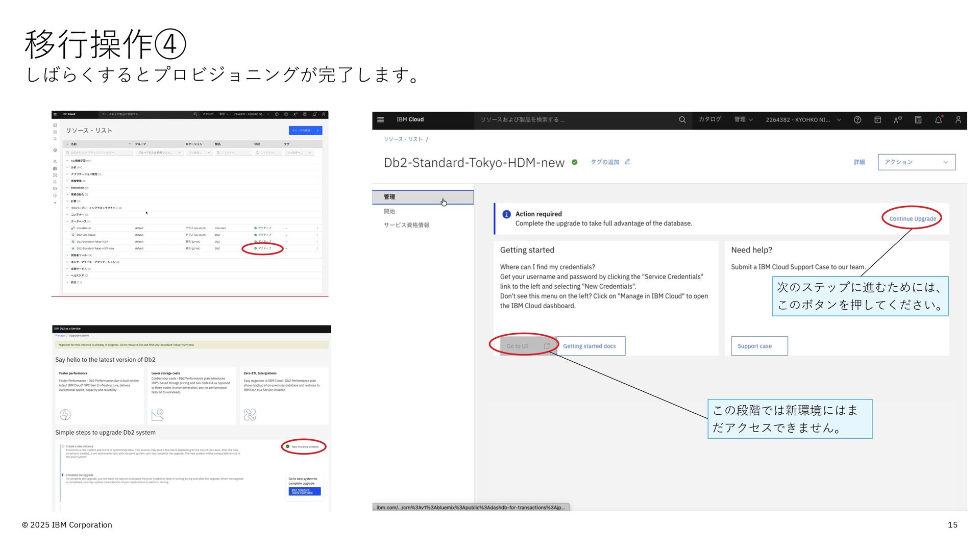Viewport: 980px width, 551px height.
Task: Open the notifications bell icon
Action: pos(938,120)
